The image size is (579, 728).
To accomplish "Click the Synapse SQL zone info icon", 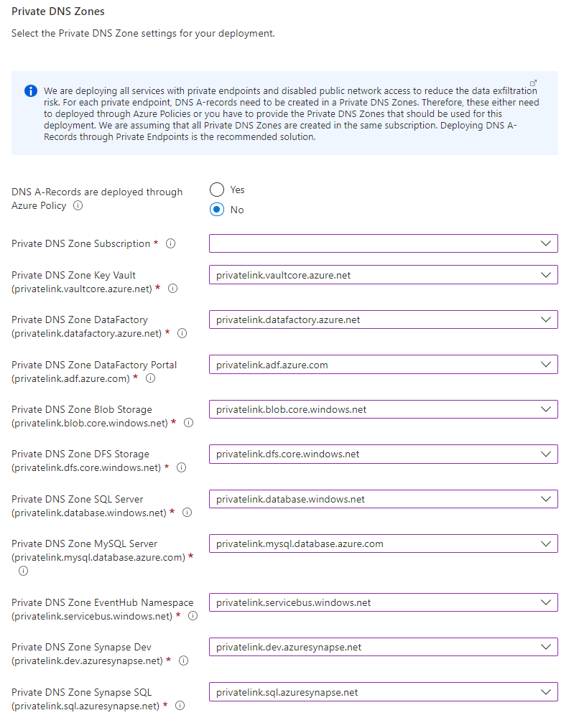I will pyautogui.click(x=180, y=705).
